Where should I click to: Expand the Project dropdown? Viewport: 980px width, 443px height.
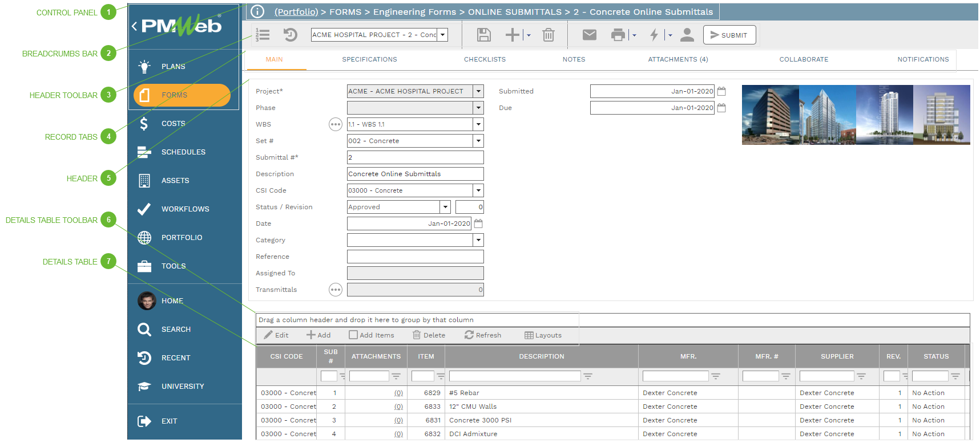click(x=478, y=91)
